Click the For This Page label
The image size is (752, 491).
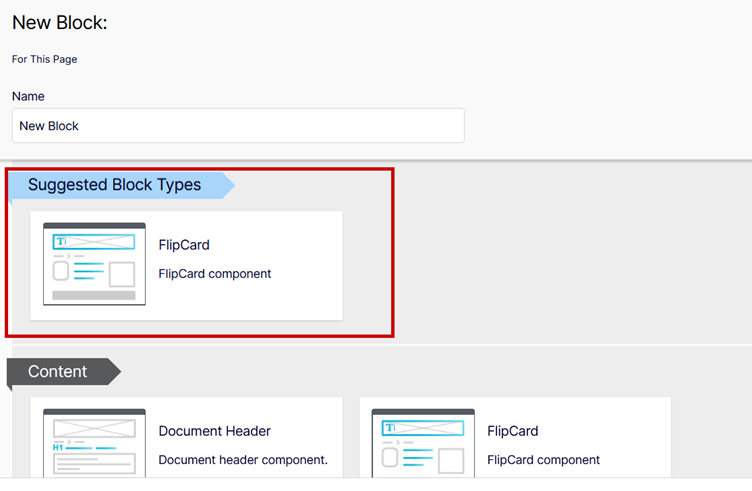click(45, 59)
